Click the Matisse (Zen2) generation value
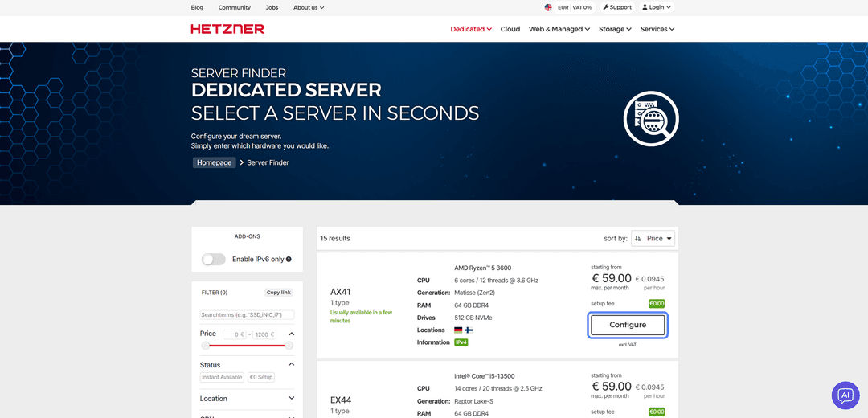868x418 pixels. [476, 293]
